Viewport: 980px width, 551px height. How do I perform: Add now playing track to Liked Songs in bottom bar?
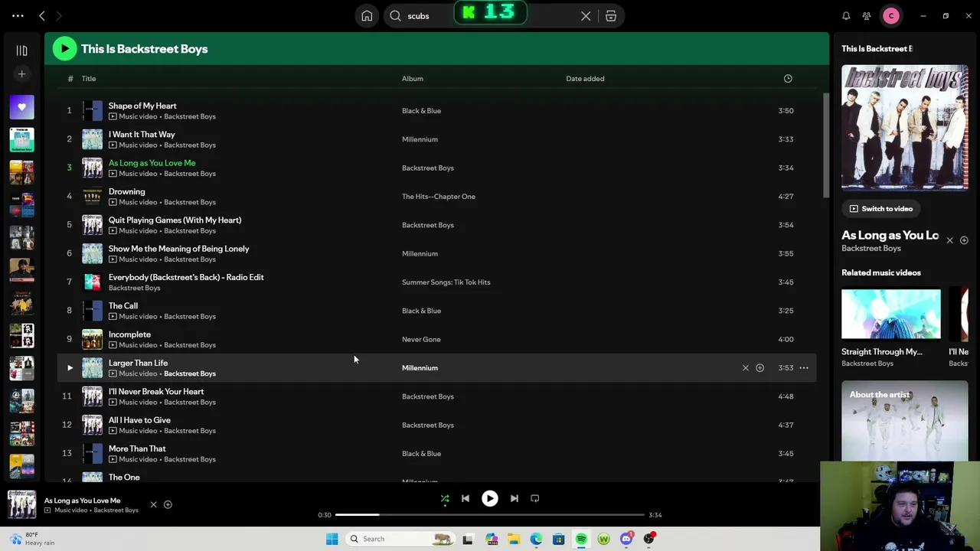(168, 505)
